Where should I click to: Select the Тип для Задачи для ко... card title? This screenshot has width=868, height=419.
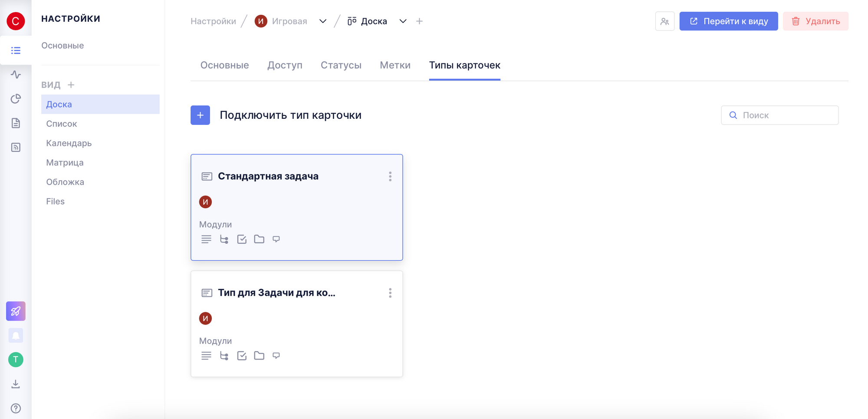(x=276, y=293)
